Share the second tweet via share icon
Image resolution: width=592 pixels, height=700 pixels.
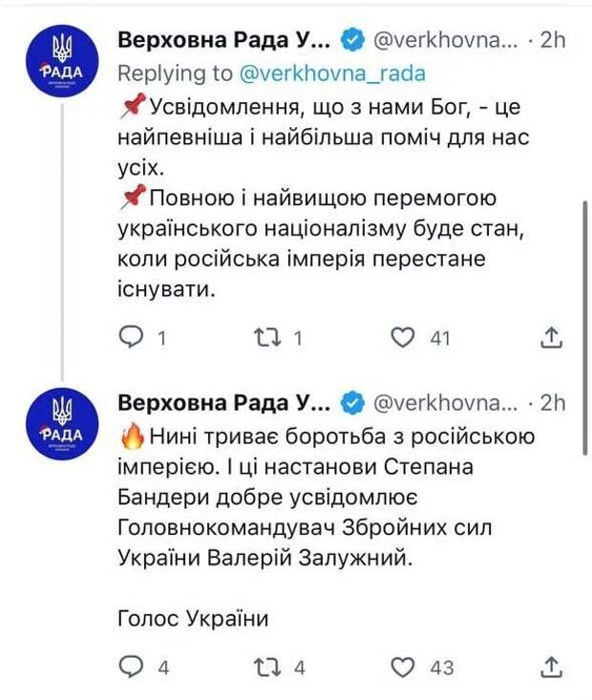click(551, 667)
